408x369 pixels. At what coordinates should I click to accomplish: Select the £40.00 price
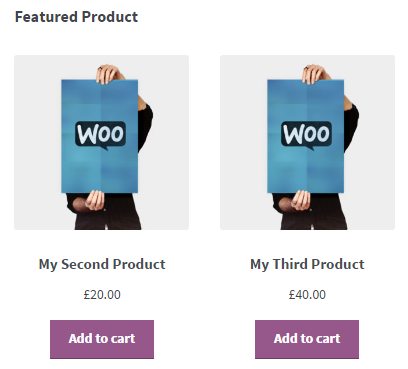[307, 295]
